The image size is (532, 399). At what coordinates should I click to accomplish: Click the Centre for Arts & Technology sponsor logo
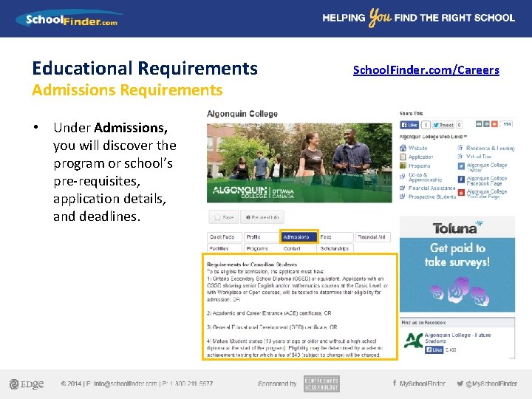point(321,383)
